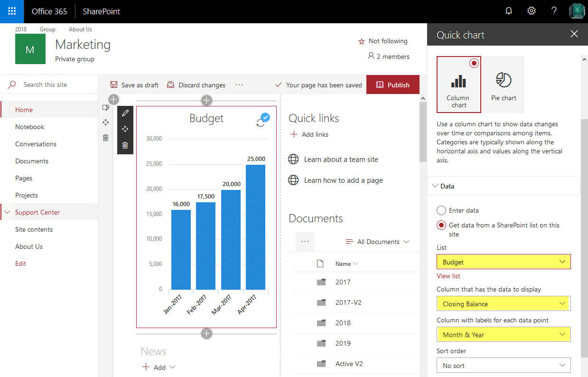Screen dimensions: 588x377
Task: Click the View list link
Action: tap(448, 276)
